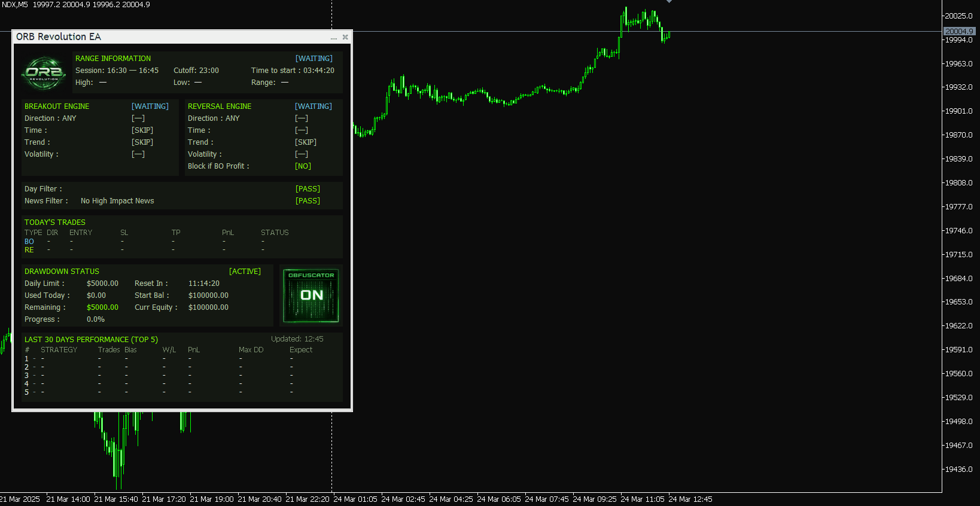Click the Drawdown Status ACTIVE label
Image resolution: width=980 pixels, height=506 pixels.
245,272
